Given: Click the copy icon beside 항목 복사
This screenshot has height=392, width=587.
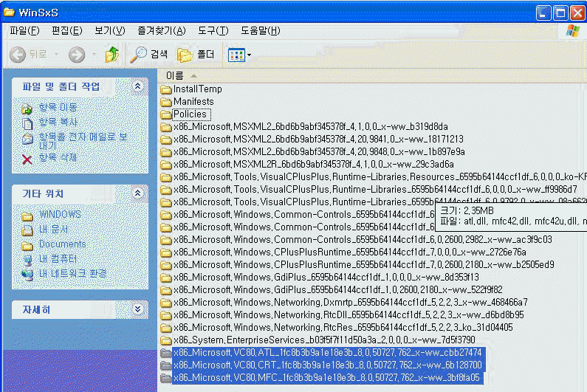Looking at the screenshot, I should (27, 123).
